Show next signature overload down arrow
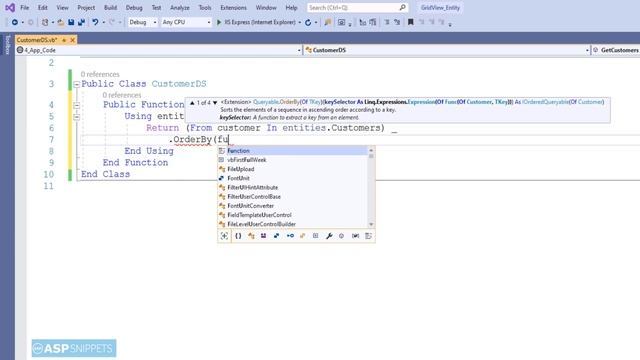Viewport: 640px width, 360px height. (x=215, y=102)
